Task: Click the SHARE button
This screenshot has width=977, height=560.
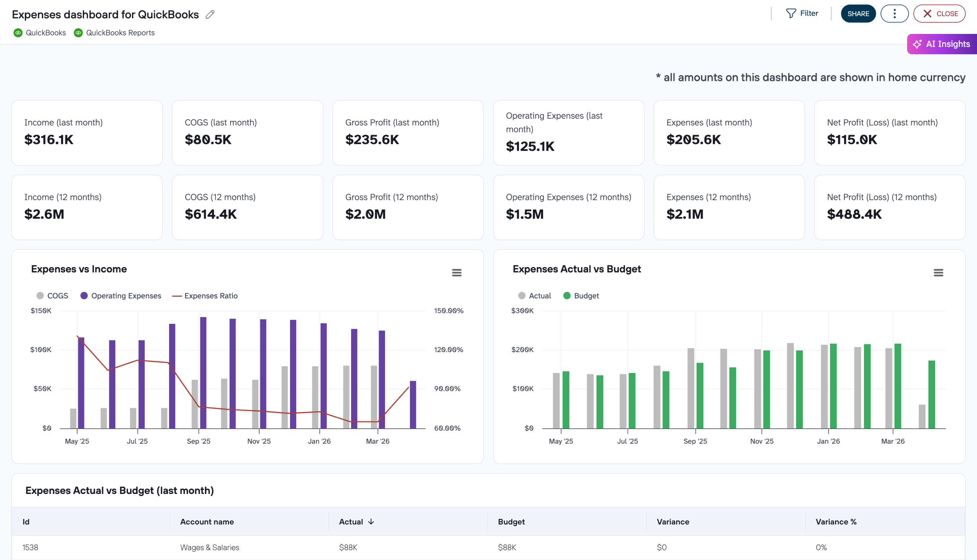Action: [858, 13]
